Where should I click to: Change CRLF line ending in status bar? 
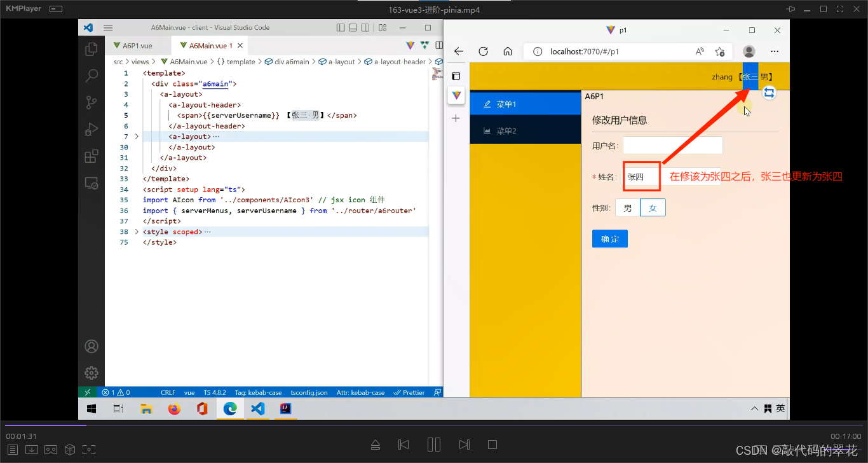click(168, 392)
